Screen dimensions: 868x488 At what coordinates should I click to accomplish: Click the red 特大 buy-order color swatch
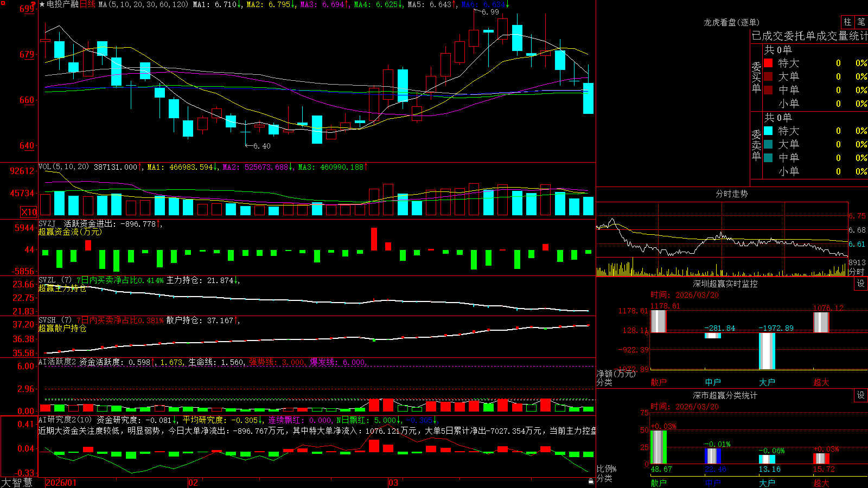click(768, 63)
